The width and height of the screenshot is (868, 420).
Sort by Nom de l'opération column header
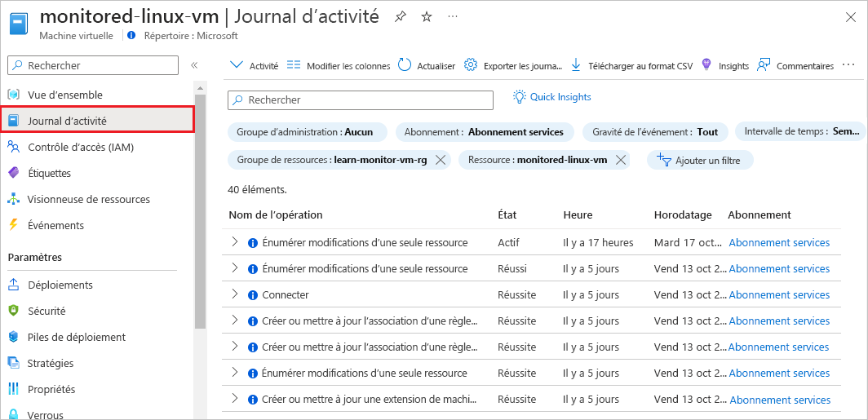(276, 214)
